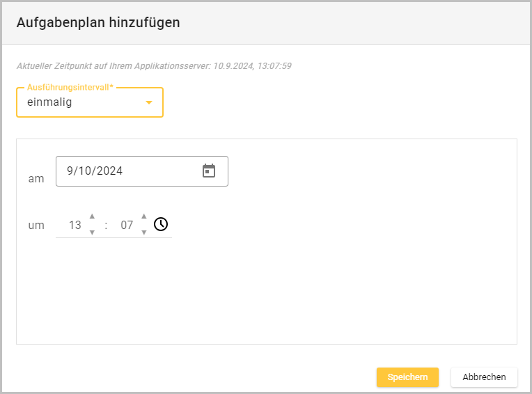Decrease the hour with the down arrow
Screen dimensions: 532x394
(92, 233)
